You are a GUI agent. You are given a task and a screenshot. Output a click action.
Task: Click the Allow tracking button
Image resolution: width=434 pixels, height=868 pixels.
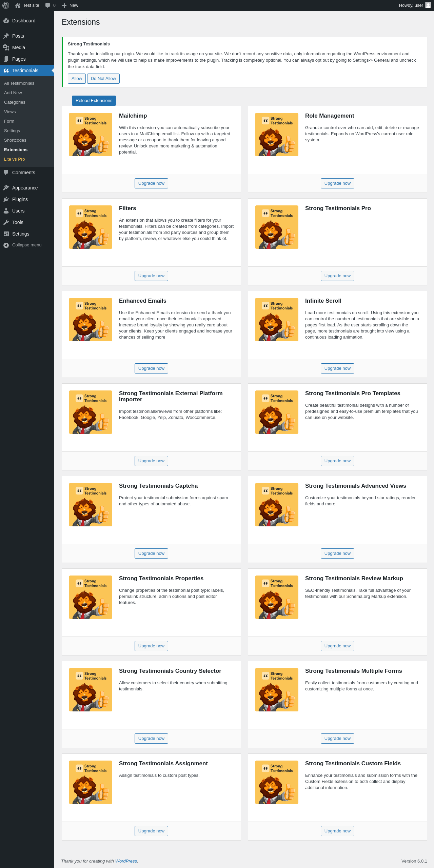(x=77, y=79)
